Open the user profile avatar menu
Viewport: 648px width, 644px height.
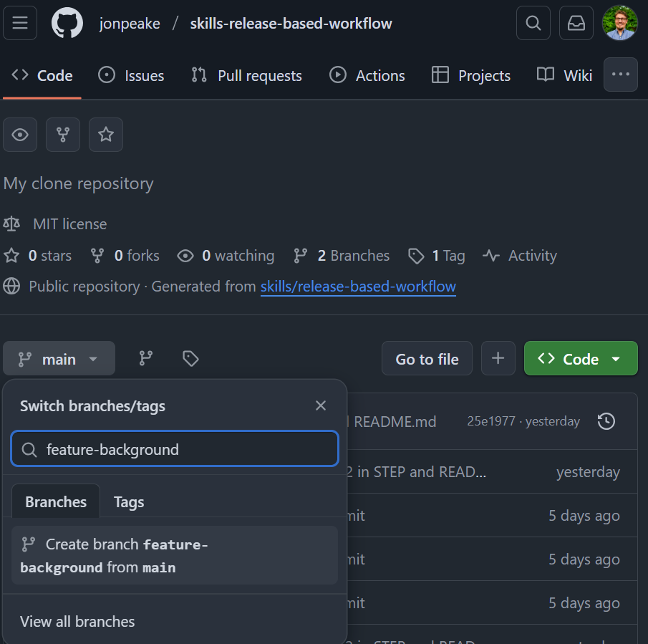point(619,23)
